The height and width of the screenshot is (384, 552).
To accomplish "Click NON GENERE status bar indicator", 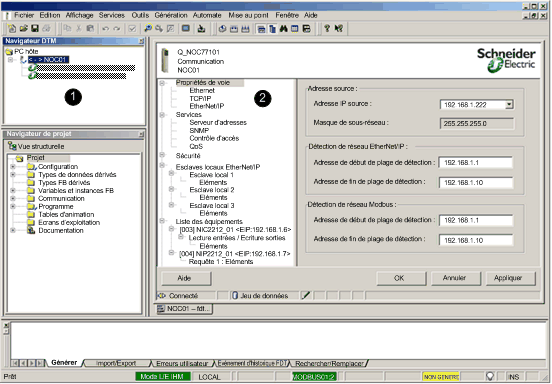I will [x=441, y=377].
